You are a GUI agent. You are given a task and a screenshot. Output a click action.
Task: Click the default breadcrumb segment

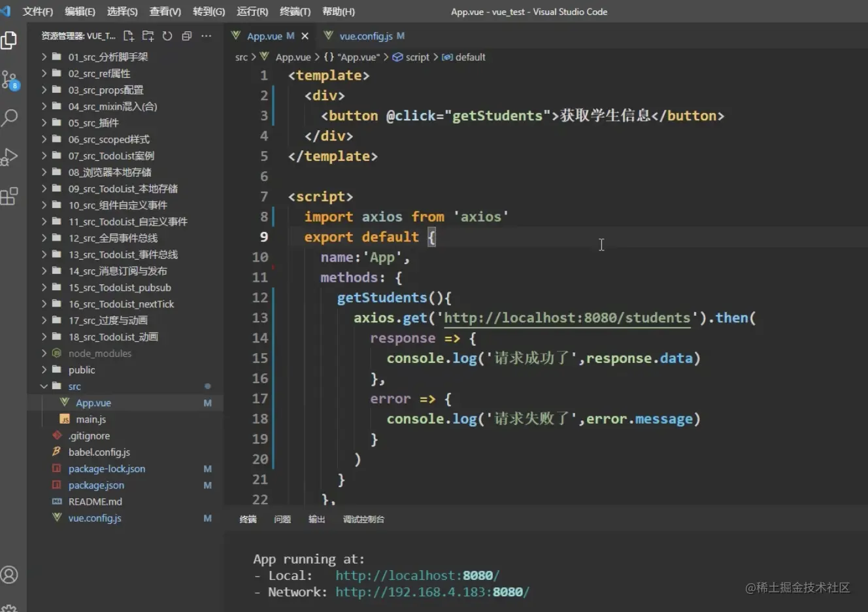pos(470,57)
